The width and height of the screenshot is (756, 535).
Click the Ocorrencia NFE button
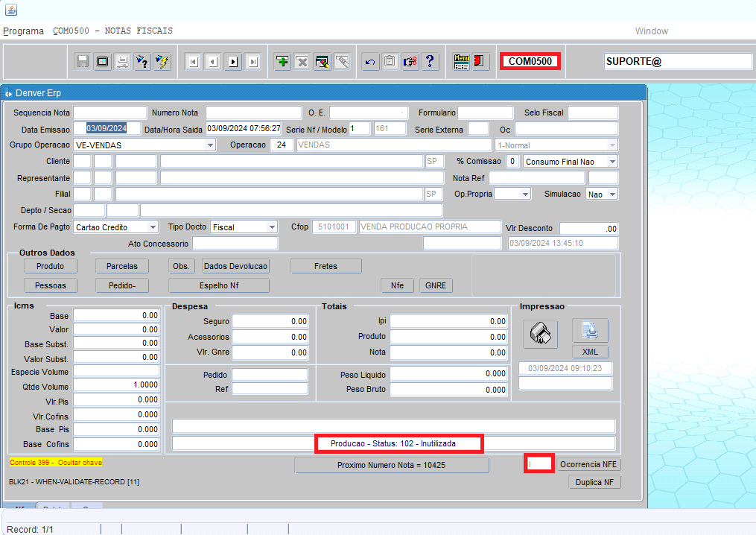click(588, 464)
